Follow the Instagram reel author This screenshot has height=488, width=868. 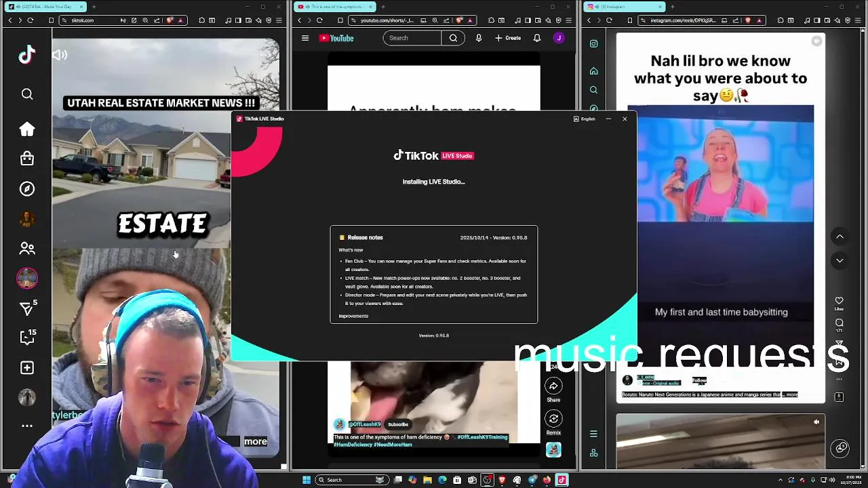699,380
